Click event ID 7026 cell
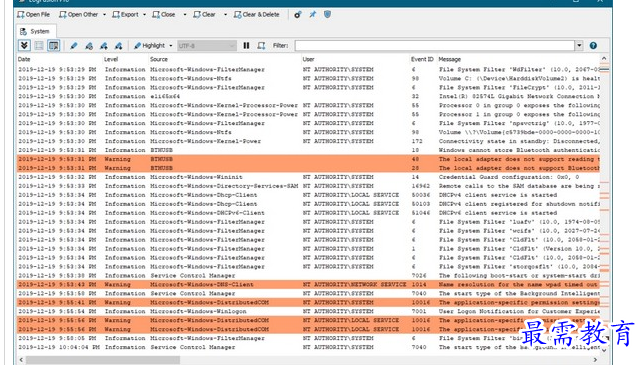 [419, 276]
